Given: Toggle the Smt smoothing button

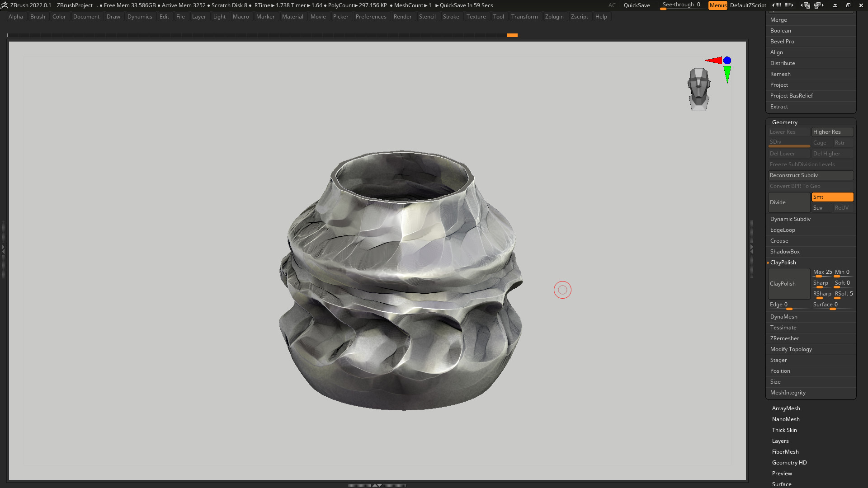Looking at the screenshot, I should [832, 197].
